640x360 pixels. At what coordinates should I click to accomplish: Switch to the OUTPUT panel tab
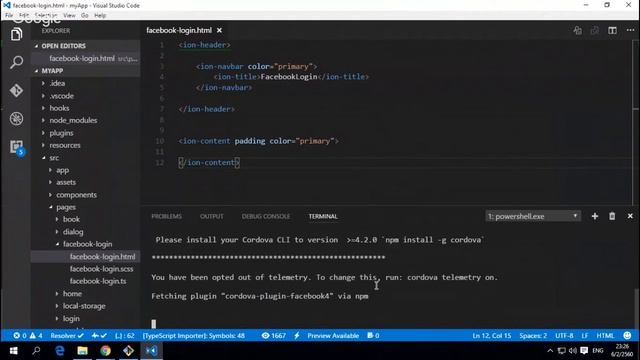(x=211, y=216)
